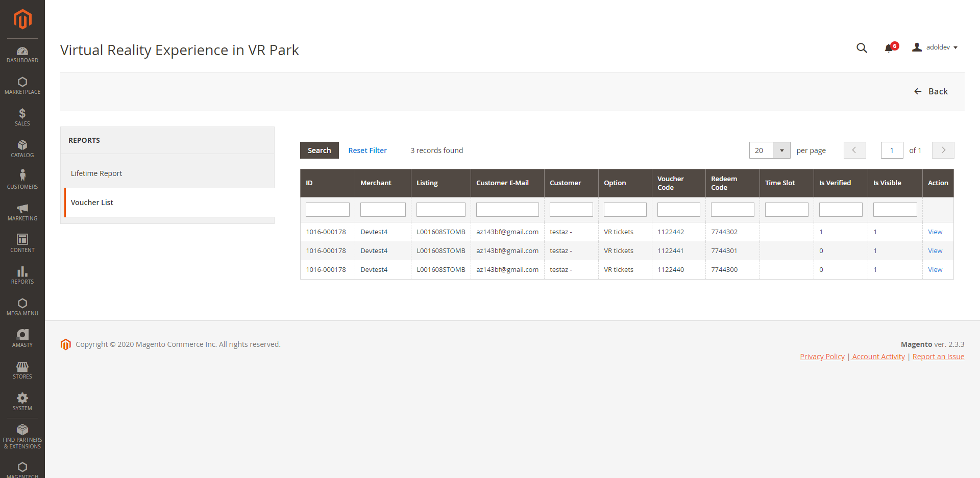Open the Content sidebar menu

tap(22, 244)
